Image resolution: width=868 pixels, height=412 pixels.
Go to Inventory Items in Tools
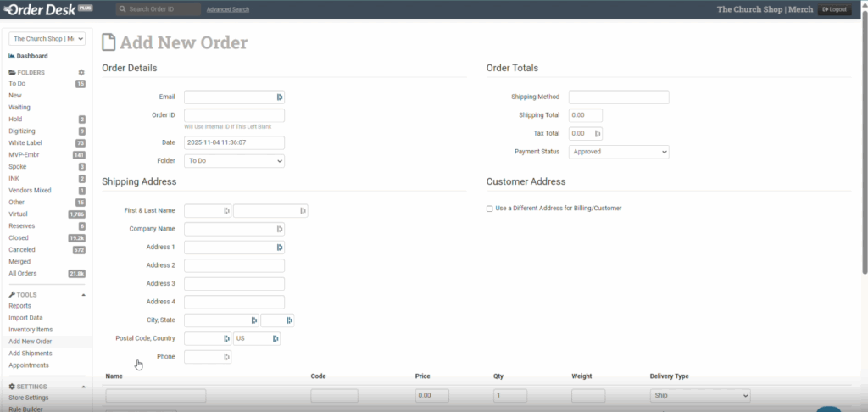pos(31,330)
